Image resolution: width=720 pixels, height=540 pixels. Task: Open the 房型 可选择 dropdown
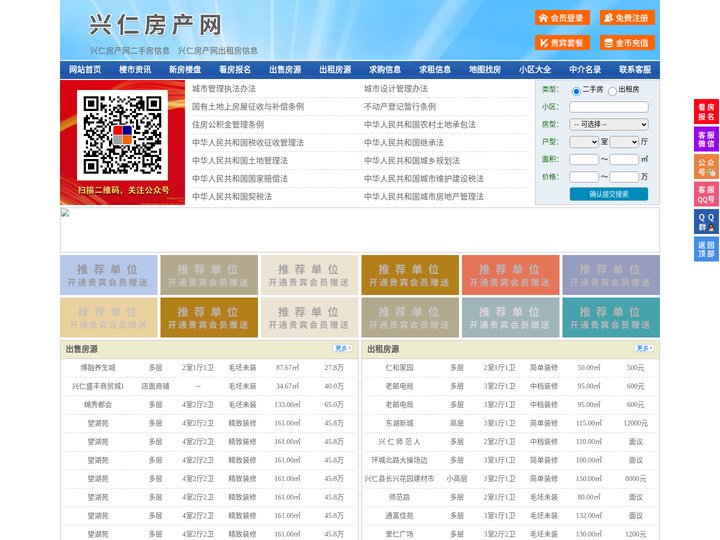coord(608,124)
